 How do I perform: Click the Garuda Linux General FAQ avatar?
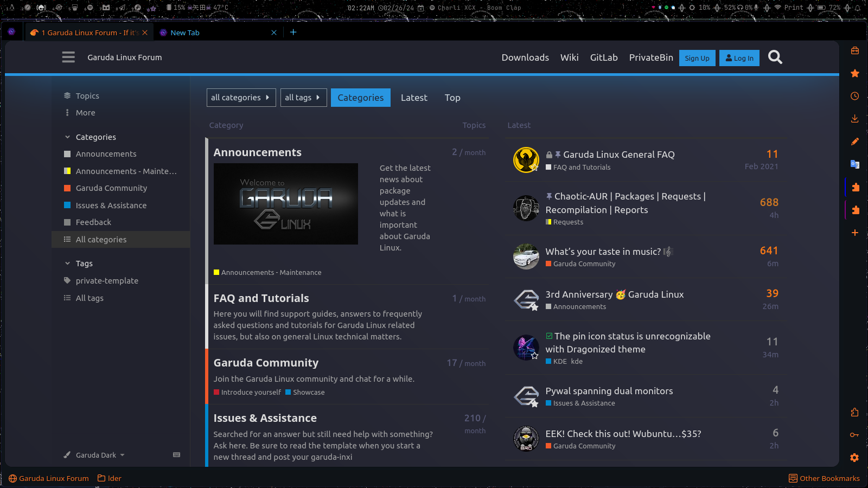[x=526, y=160]
